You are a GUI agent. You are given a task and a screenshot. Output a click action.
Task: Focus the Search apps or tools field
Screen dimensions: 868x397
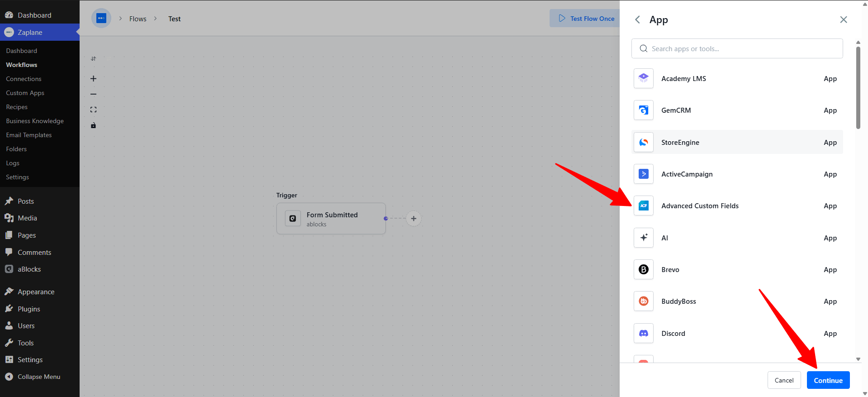click(737, 48)
